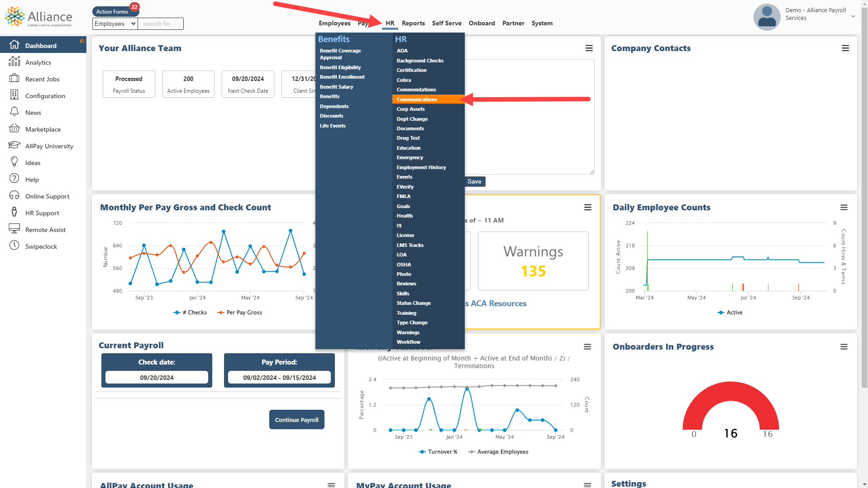Screen dimensions: 868x488
Task: Open AllPay University graduation cap icon
Action: point(14,145)
